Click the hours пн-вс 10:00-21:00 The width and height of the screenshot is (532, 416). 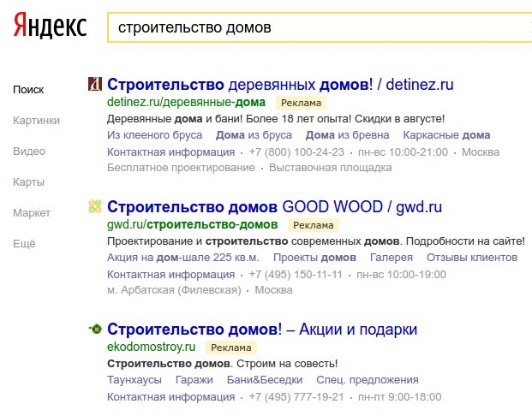[x=403, y=152]
